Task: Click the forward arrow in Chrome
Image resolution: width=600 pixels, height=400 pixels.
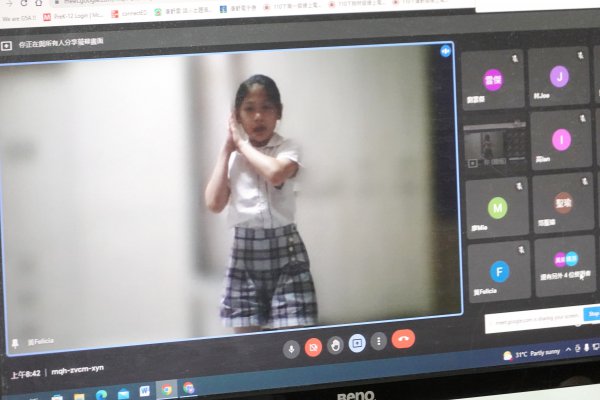Action: 8,3
